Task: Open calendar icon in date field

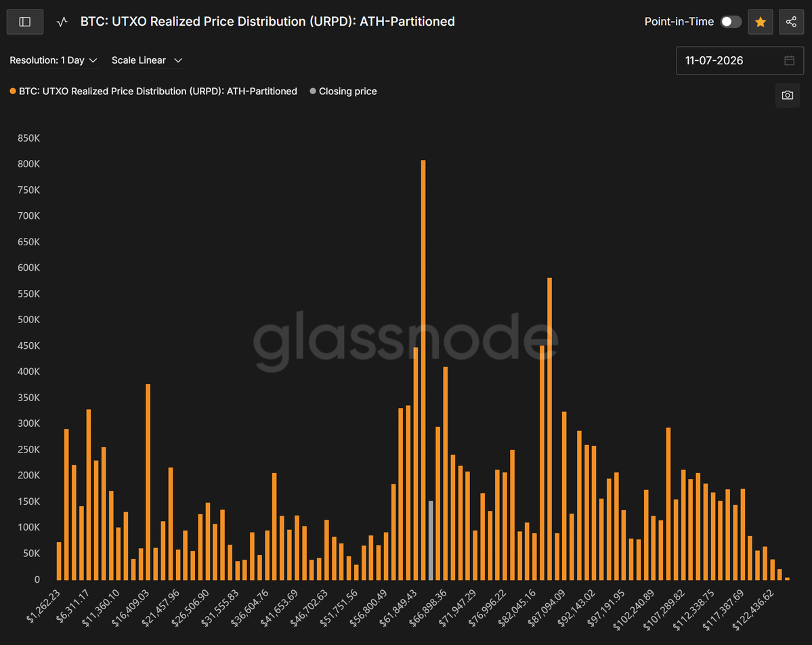Action: [789, 60]
